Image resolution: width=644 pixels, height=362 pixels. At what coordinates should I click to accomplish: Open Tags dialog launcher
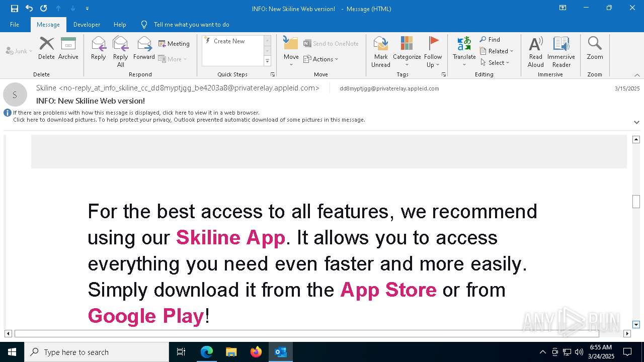[x=444, y=74]
